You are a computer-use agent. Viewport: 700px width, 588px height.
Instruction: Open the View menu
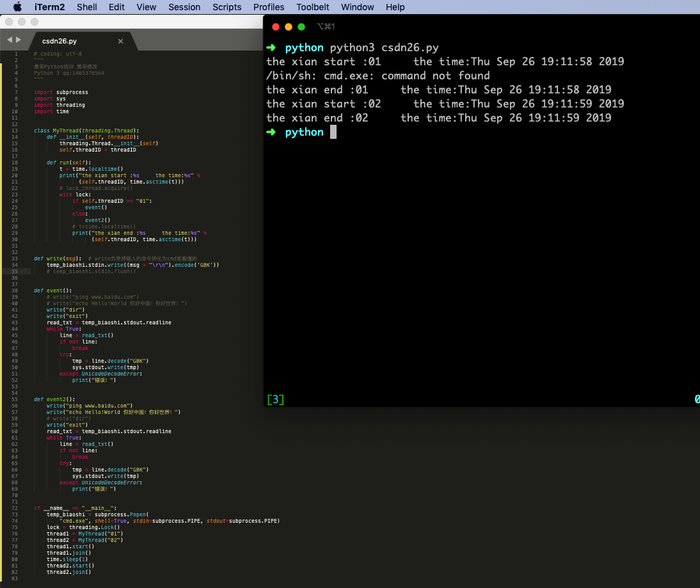tap(147, 7)
